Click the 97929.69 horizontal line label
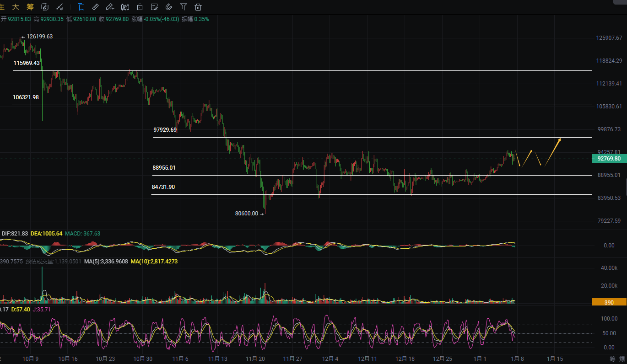The height and width of the screenshot is (364, 627). [x=165, y=130]
